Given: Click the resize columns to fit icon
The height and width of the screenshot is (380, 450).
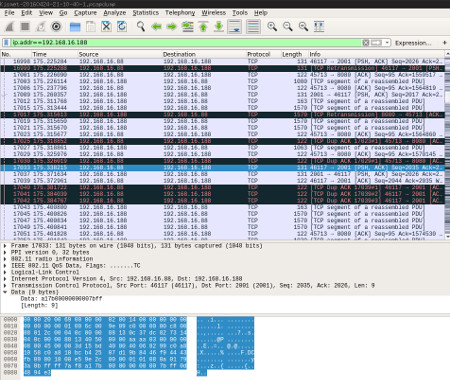Looking at the screenshot, I should pos(319,27).
